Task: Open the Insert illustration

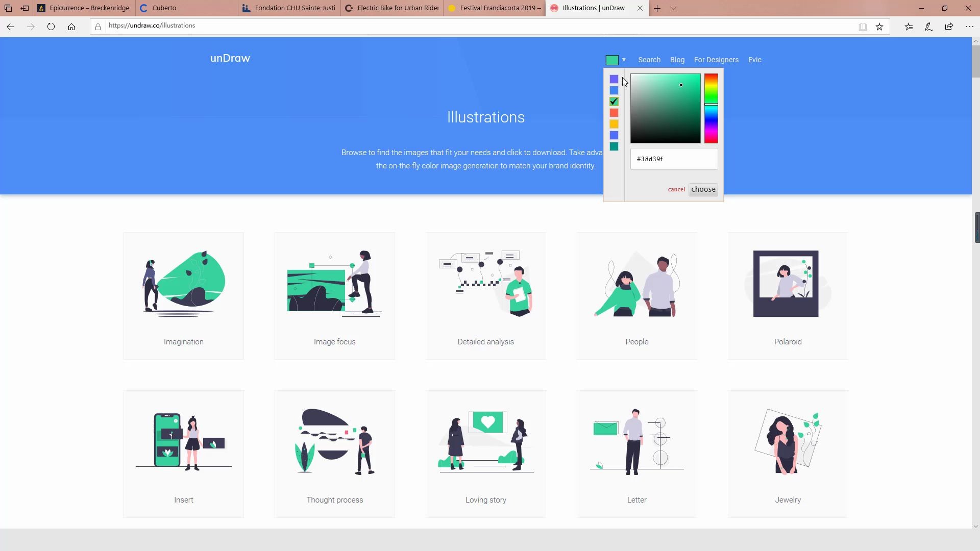Action: point(184,454)
